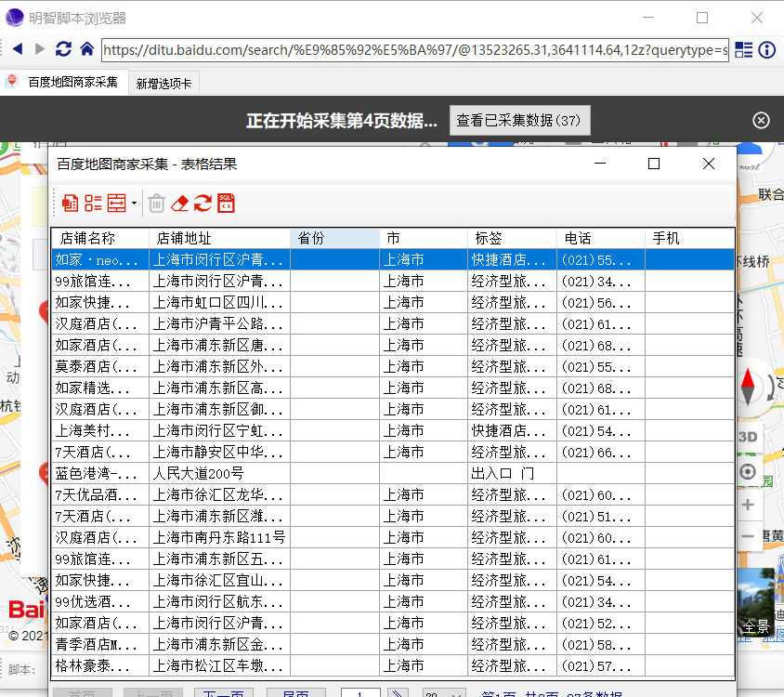Select the 快捷酒店... tag in 上海美村 row
Viewport: 784px width, 697px height.
click(512, 430)
